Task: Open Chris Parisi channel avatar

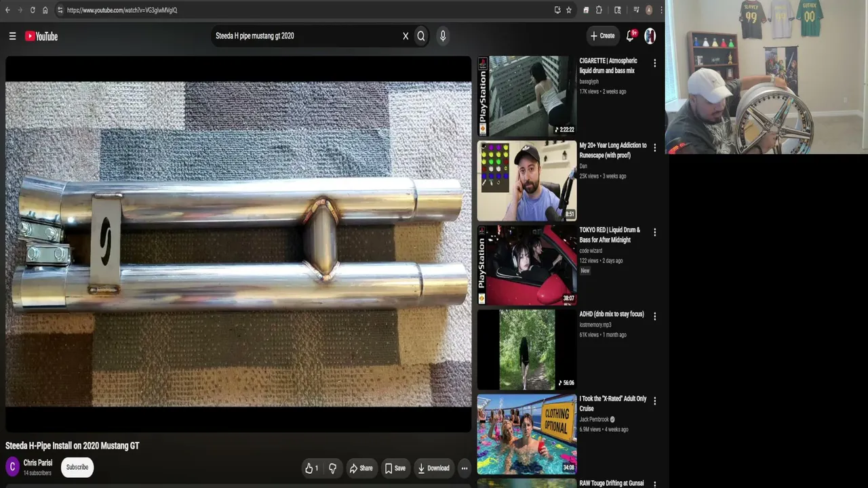Action: [12, 467]
